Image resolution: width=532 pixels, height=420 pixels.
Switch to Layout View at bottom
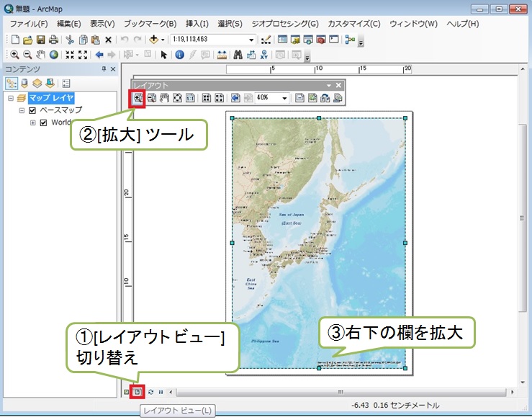click(x=138, y=392)
